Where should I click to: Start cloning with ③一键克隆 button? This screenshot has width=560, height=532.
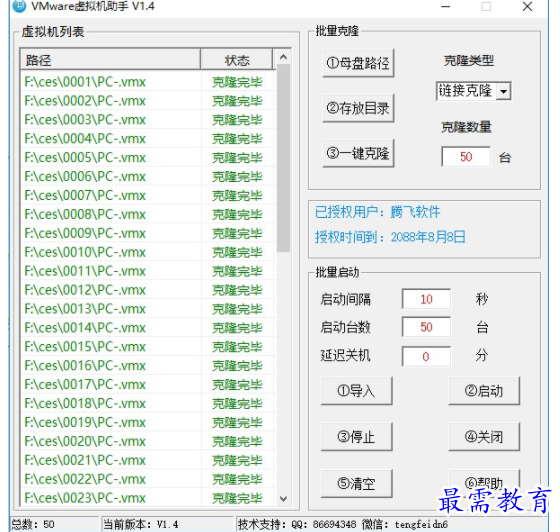point(358,153)
